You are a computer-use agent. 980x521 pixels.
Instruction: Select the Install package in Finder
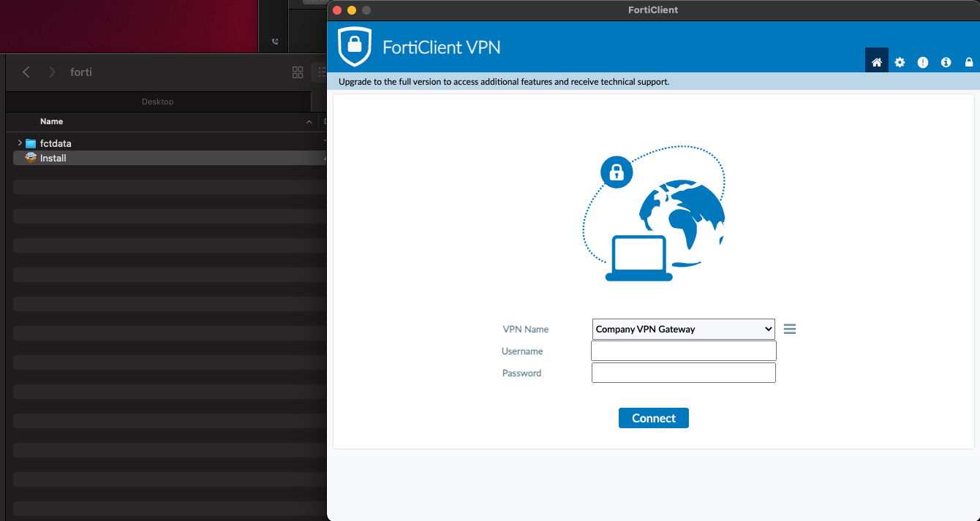pos(53,158)
